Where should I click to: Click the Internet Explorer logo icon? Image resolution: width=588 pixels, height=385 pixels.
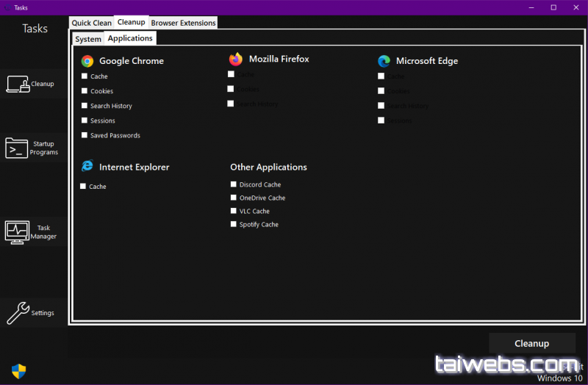87,167
